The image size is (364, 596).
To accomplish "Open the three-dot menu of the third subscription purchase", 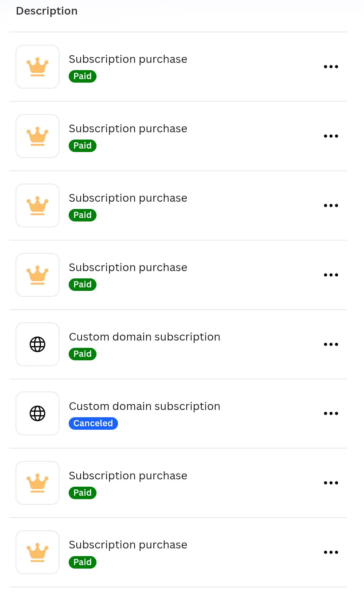I will point(331,205).
